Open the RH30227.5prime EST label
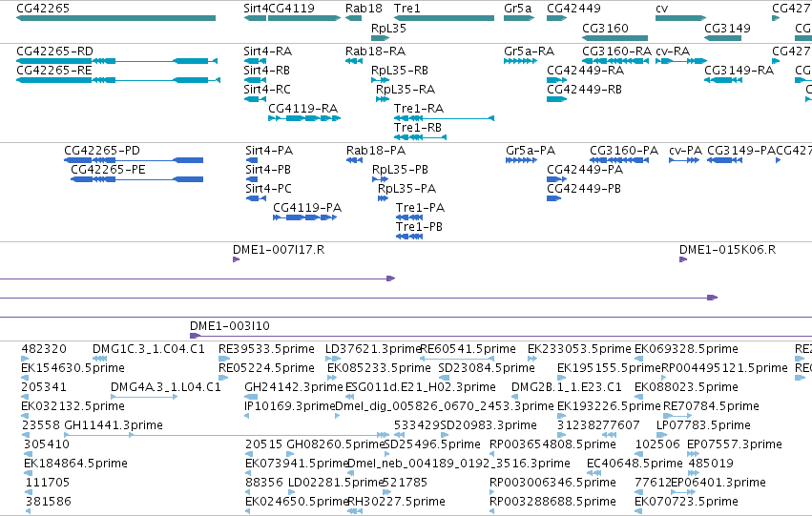 click(397, 502)
